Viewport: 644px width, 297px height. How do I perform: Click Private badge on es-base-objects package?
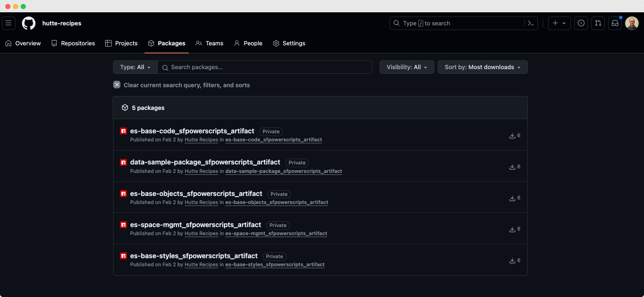[x=279, y=194]
